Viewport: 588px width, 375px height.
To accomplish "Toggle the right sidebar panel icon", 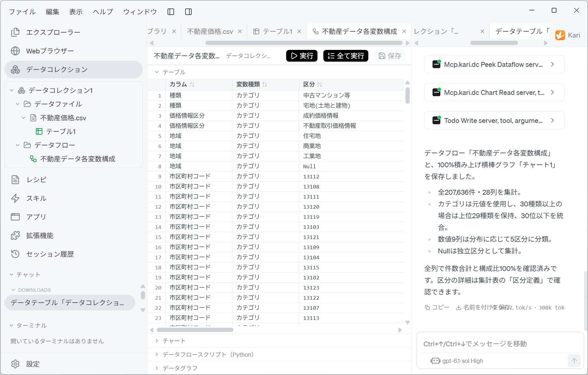I will pos(188,12).
